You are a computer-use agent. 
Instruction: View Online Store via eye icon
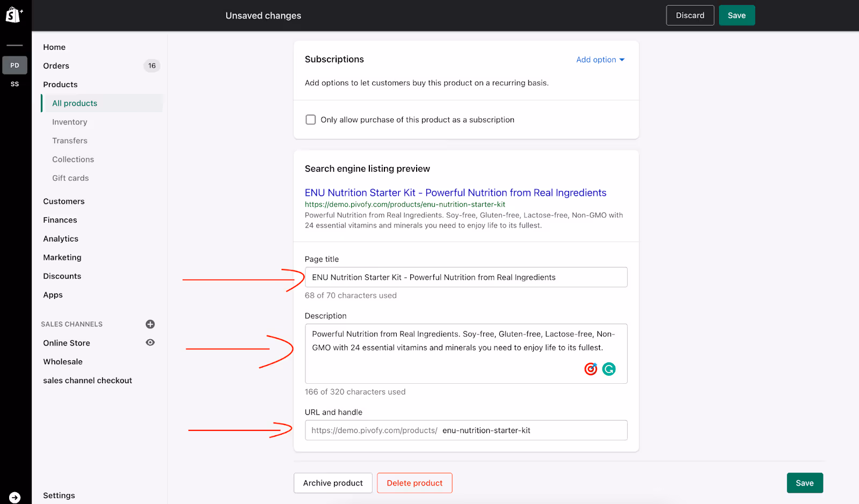tap(150, 342)
